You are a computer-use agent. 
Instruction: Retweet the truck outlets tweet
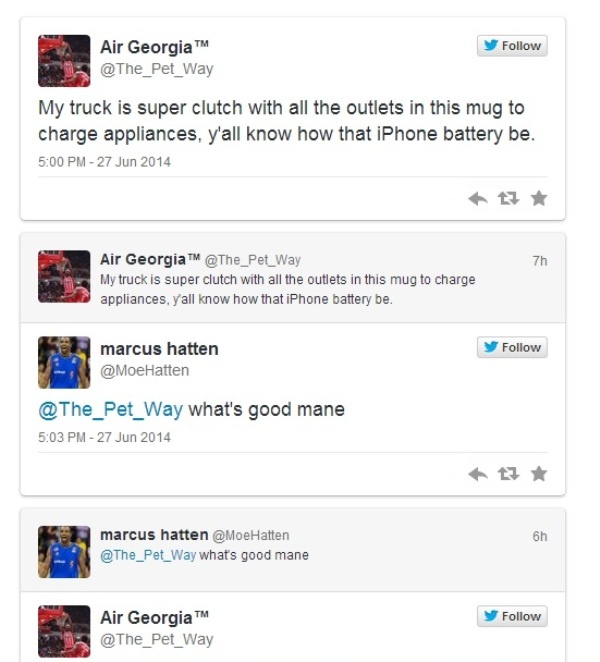point(508,198)
